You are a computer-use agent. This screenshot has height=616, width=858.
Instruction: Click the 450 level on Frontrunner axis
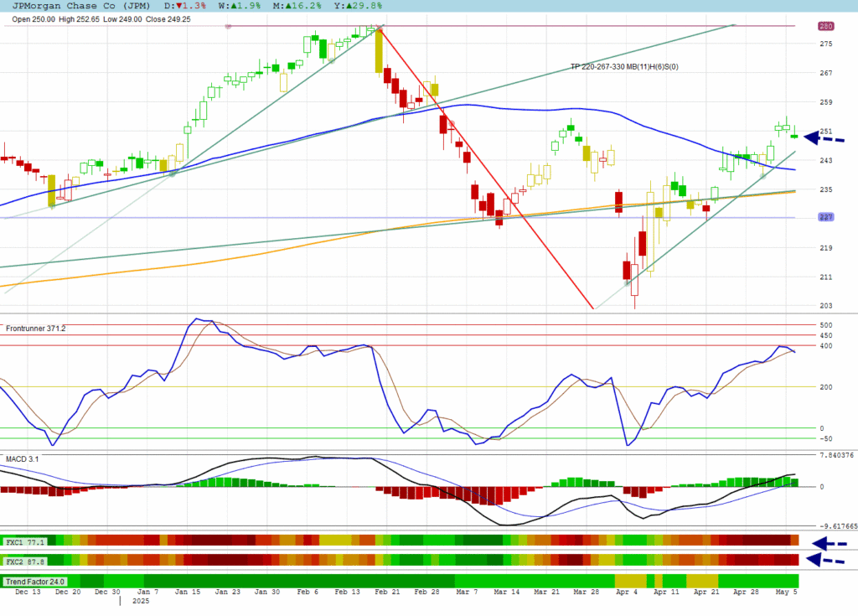coord(825,335)
